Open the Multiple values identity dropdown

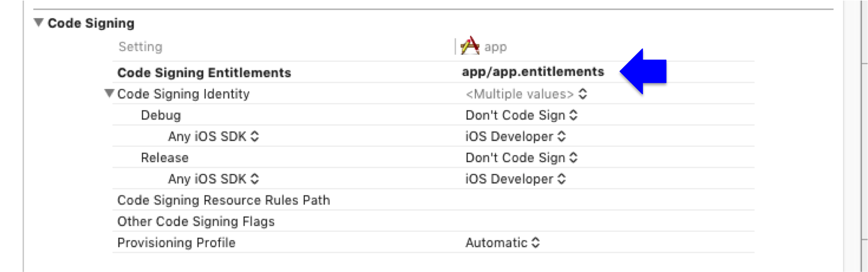[526, 94]
